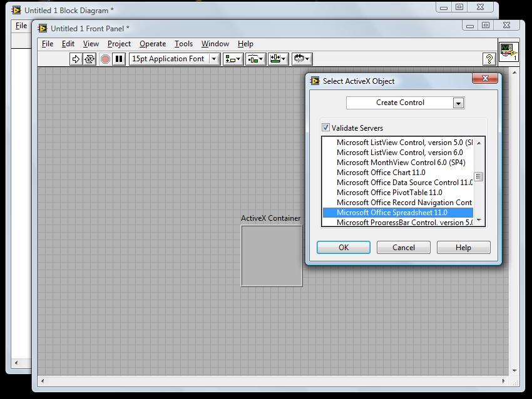This screenshot has height=399, width=532.
Task: Close the Untitled 1 Front Panel window
Action: pos(506,26)
